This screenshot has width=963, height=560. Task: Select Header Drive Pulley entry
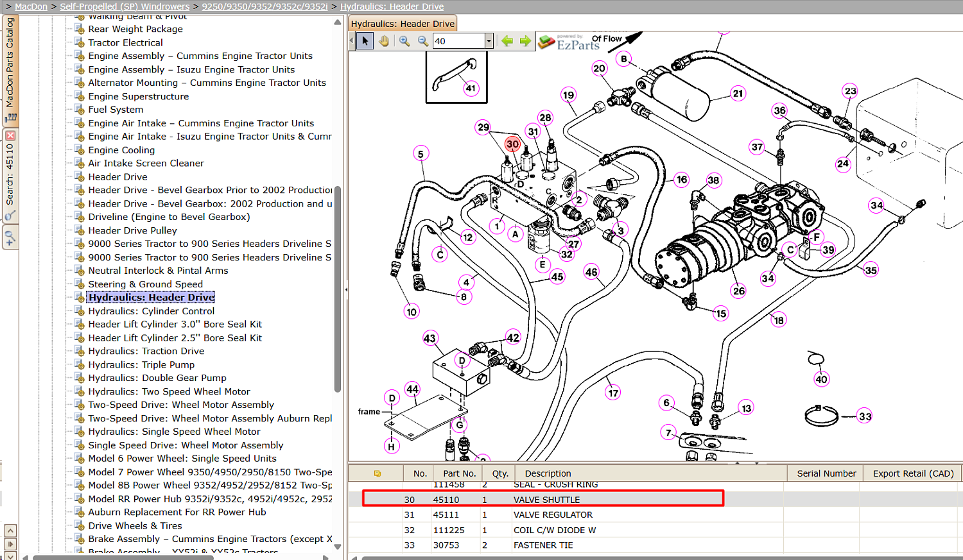coord(132,230)
